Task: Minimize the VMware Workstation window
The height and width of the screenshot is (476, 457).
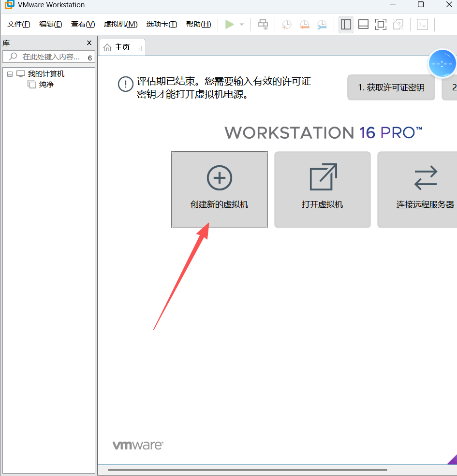Action: 393,4
